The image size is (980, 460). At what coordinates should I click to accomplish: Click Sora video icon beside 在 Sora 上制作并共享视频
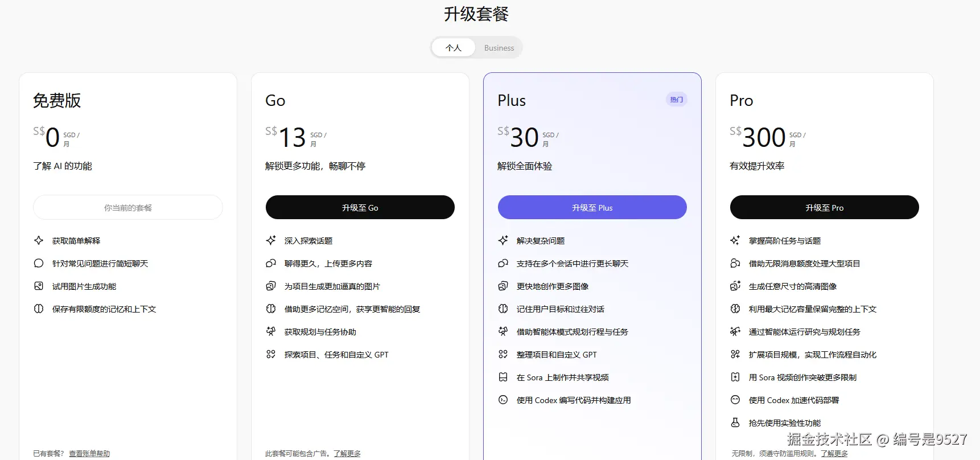(503, 377)
